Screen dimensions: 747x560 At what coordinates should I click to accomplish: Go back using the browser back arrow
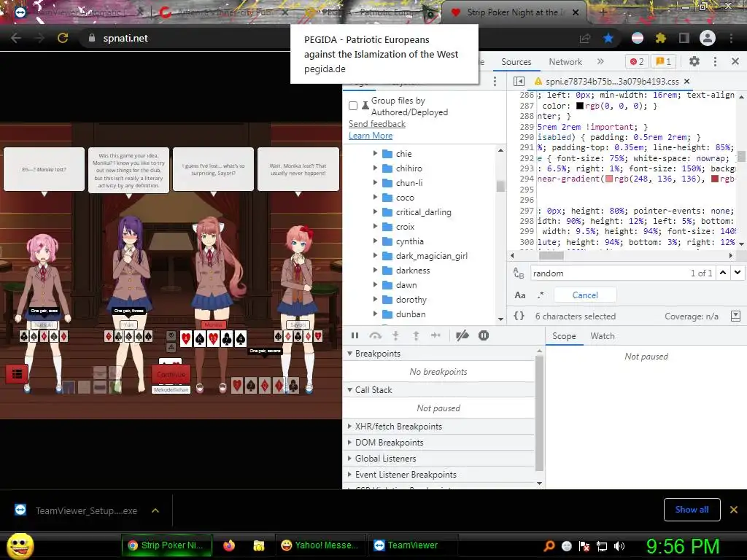click(16, 38)
